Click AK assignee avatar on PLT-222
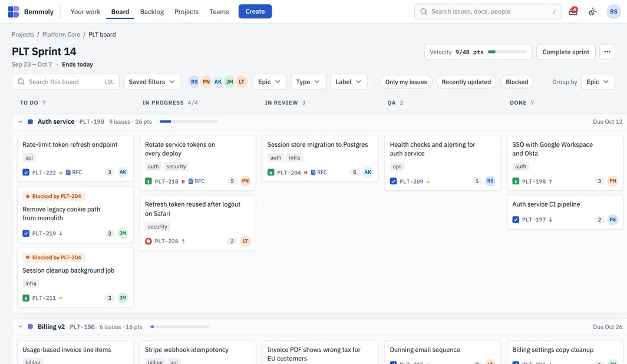 (123, 172)
